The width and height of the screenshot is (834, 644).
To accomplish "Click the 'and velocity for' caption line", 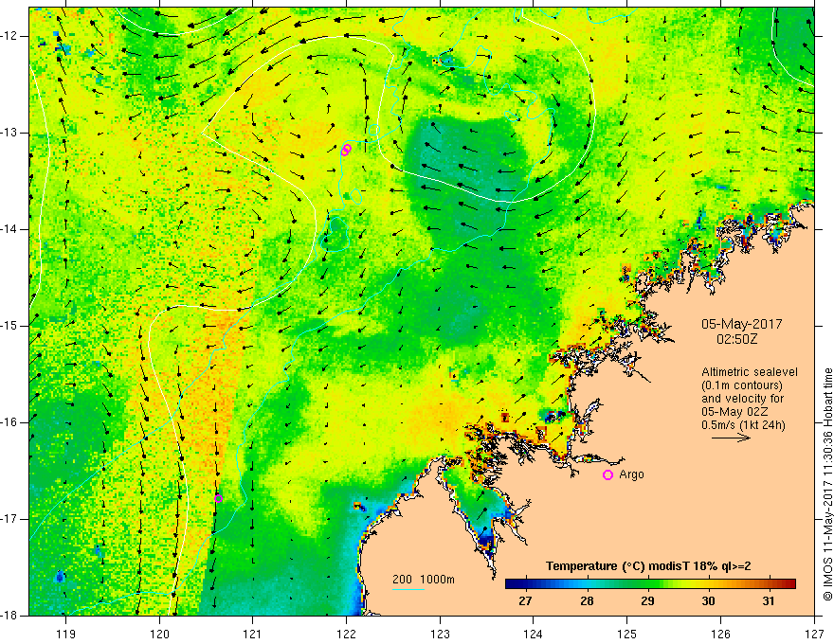I will click(742, 399).
